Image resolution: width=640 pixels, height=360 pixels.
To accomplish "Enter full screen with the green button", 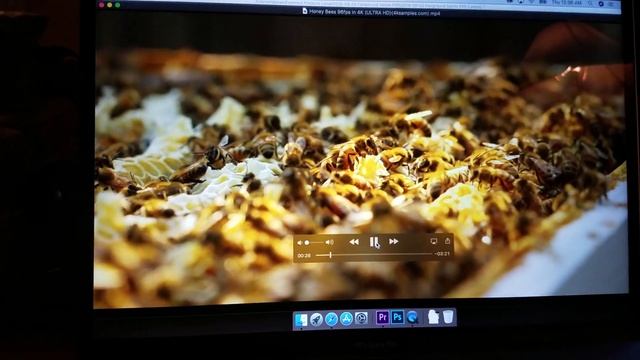I will [x=118, y=5].
